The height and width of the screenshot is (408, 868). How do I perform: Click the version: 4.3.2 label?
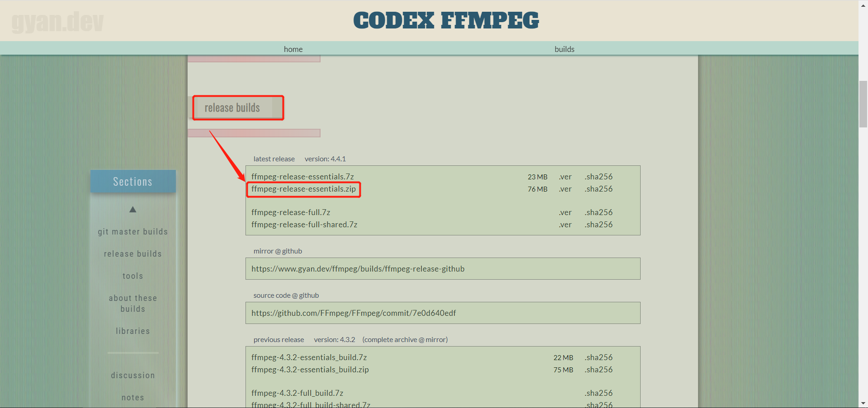coord(335,340)
